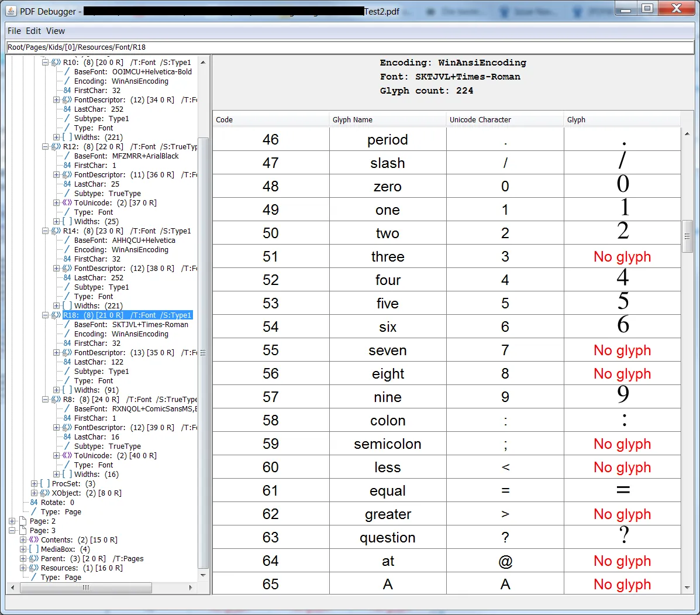The height and width of the screenshot is (615, 700).
Task: Click the code cell '48'
Action: point(271,186)
